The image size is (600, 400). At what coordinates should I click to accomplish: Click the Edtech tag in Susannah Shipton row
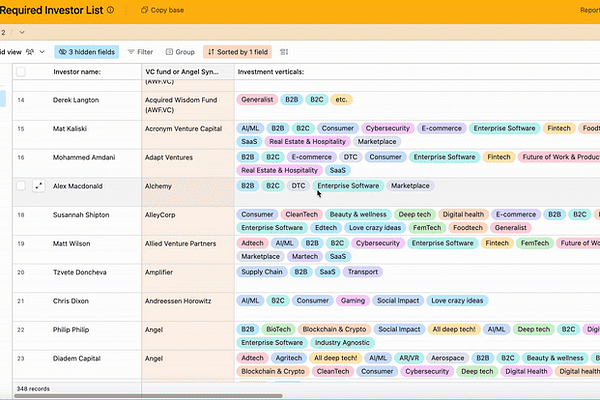coord(326,228)
